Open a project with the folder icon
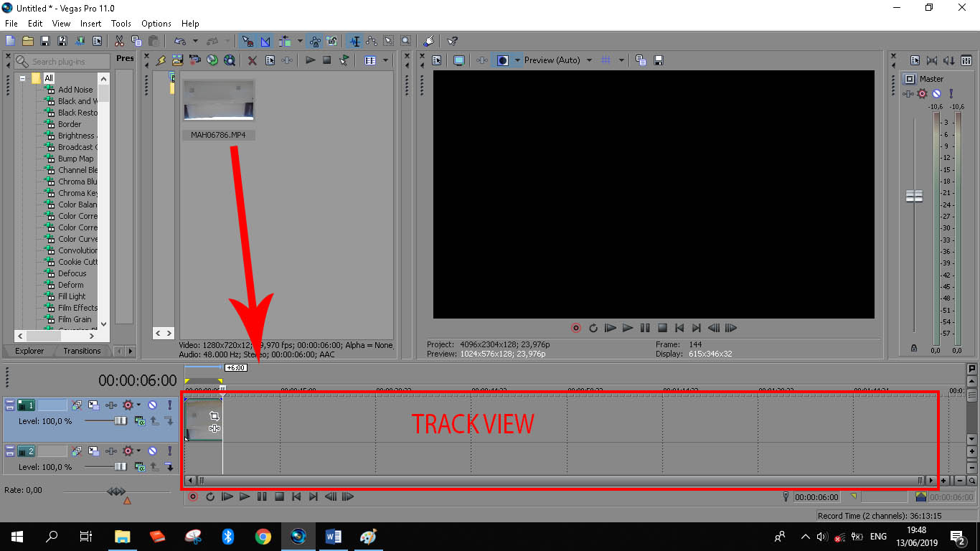Image resolution: width=980 pixels, height=551 pixels. coord(28,41)
